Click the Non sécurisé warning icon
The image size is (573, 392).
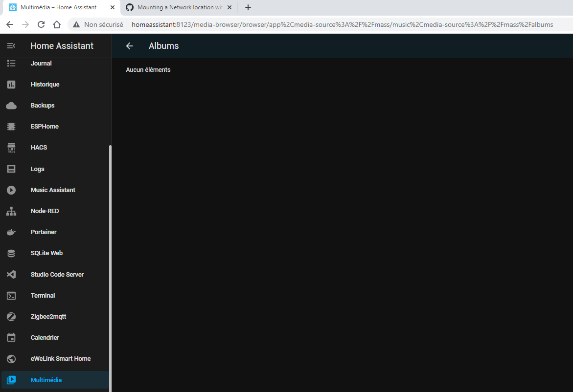point(76,24)
